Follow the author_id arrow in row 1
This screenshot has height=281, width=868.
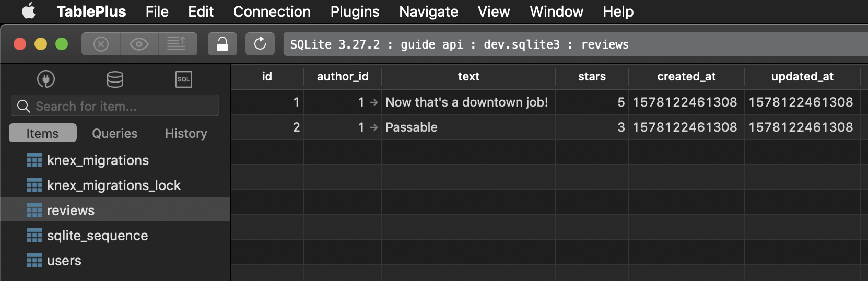click(373, 102)
